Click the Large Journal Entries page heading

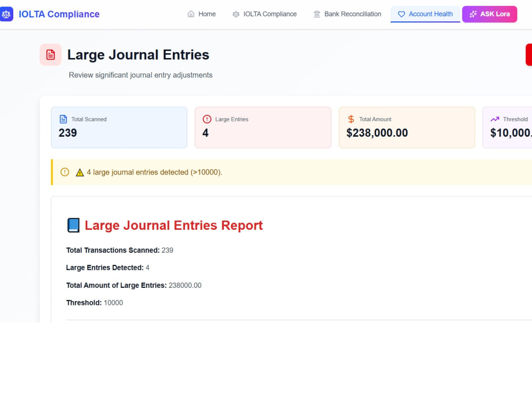138,55
